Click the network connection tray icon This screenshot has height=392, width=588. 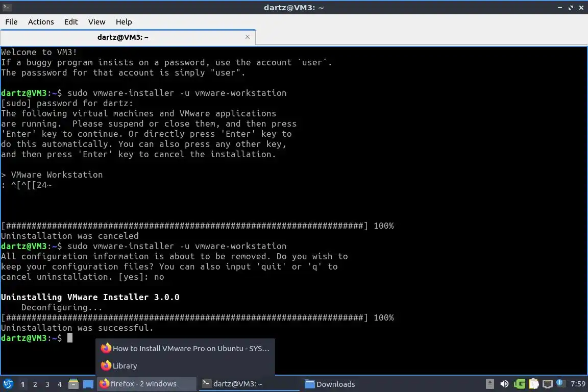pos(548,384)
